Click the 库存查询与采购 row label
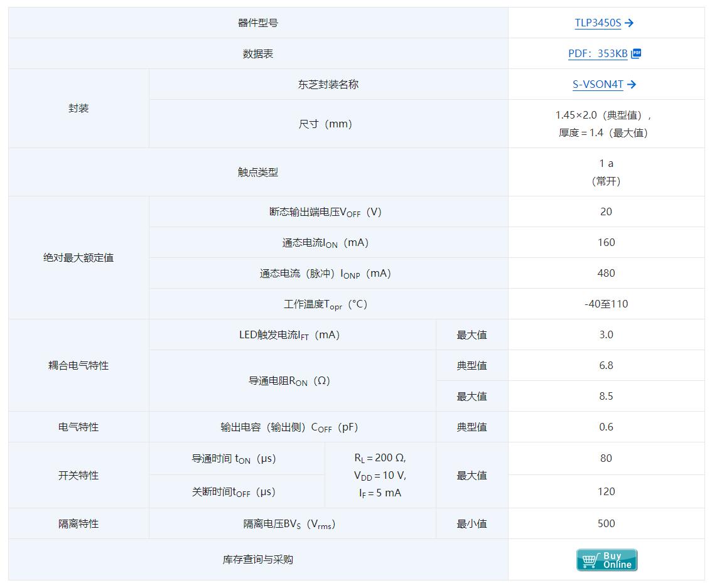712x588 pixels. 258,560
